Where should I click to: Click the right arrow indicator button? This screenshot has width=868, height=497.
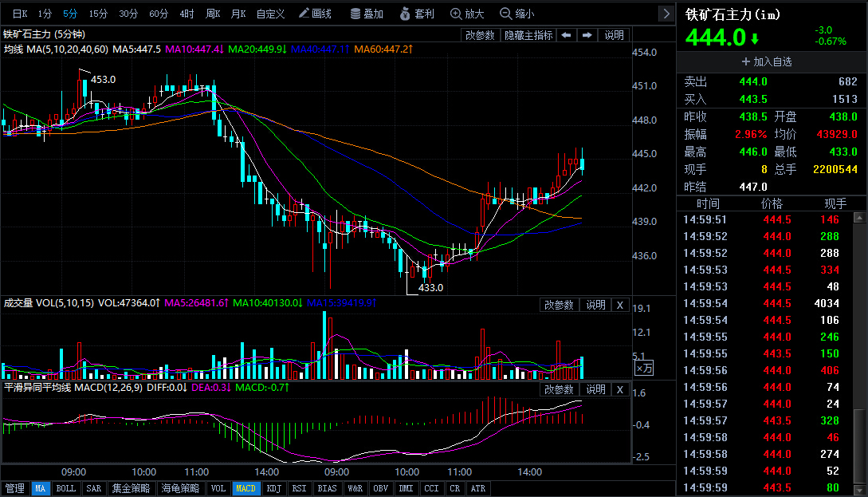(587, 35)
